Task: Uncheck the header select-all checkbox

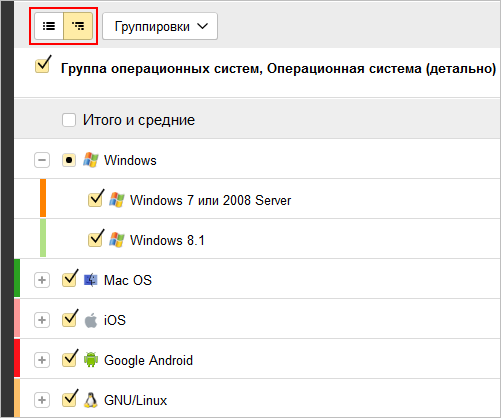Action: 43,65
